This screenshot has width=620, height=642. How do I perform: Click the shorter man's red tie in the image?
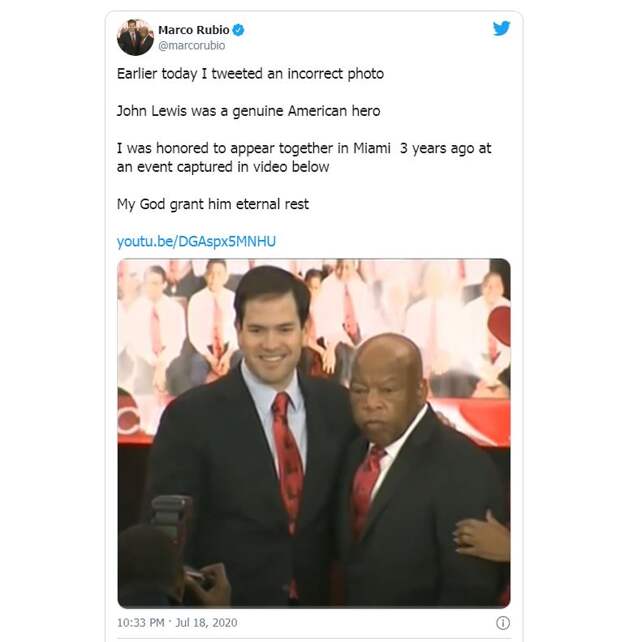point(366,489)
